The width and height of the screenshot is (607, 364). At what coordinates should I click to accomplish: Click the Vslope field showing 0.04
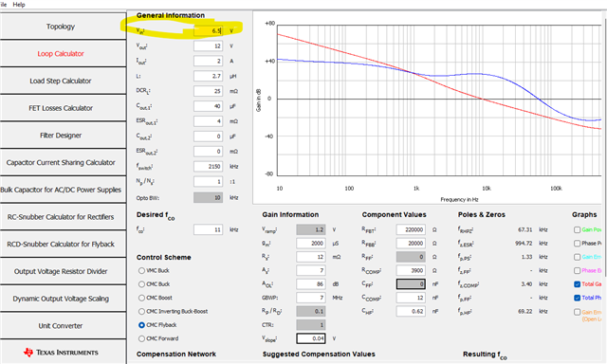click(311, 338)
